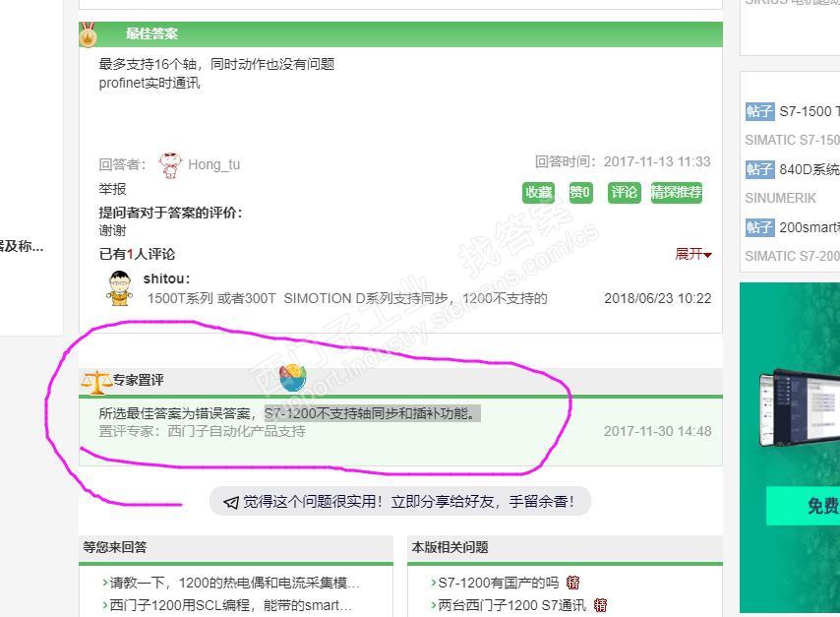Click the 精 badge beside 两台西门子1200 S7通讯

(x=600, y=605)
